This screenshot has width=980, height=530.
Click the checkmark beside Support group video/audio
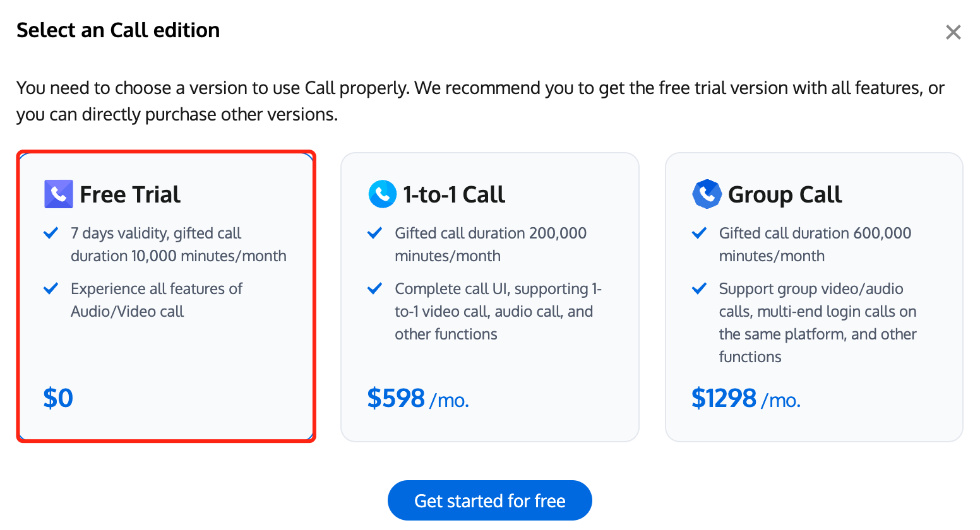(699, 289)
